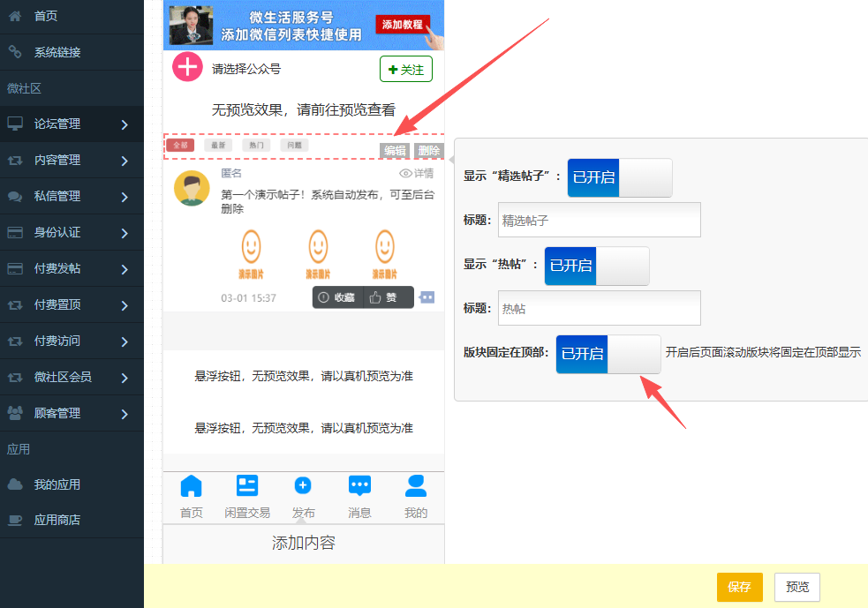Expand the 付费发帖 sidebar section
Viewport: 868px width, 608px height.
pyautogui.click(x=72, y=268)
